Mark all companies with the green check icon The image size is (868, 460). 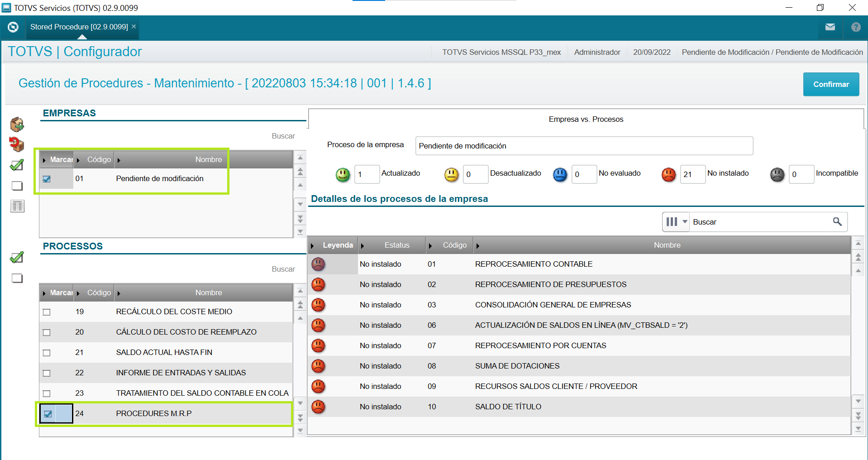click(17, 165)
